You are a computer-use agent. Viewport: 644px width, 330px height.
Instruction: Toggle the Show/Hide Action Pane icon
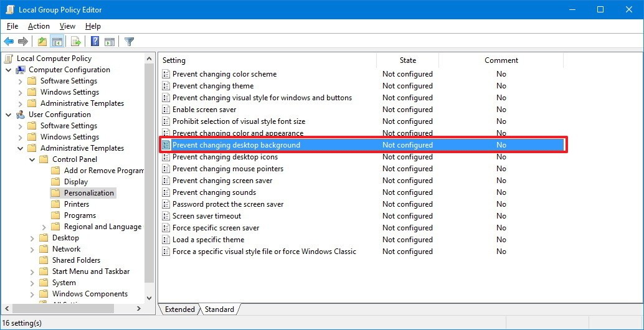[x=110, y=42]
